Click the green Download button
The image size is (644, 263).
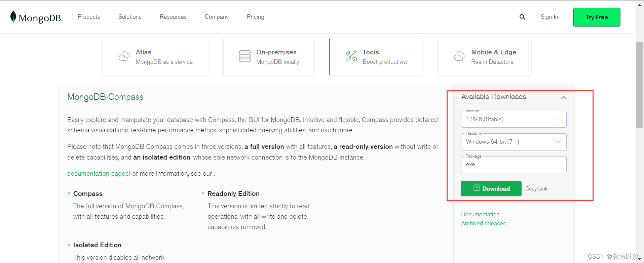coord(491,188)
